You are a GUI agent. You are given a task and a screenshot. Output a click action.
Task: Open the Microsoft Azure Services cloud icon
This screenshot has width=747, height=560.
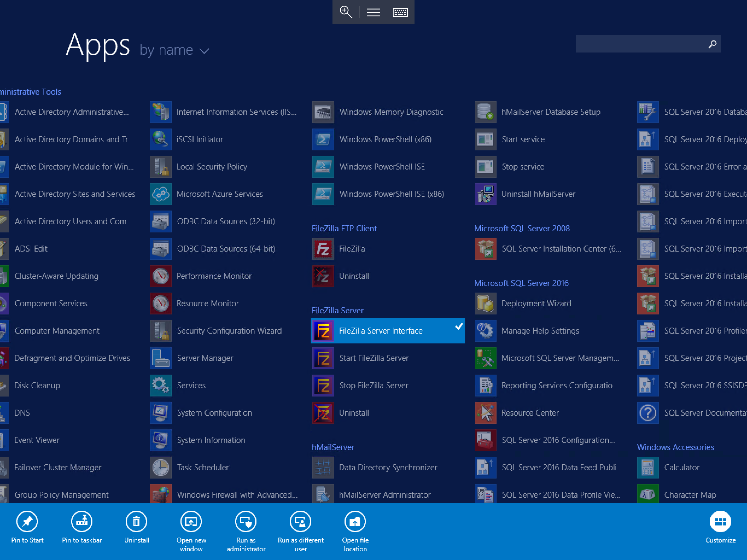[x=161, y=194]
